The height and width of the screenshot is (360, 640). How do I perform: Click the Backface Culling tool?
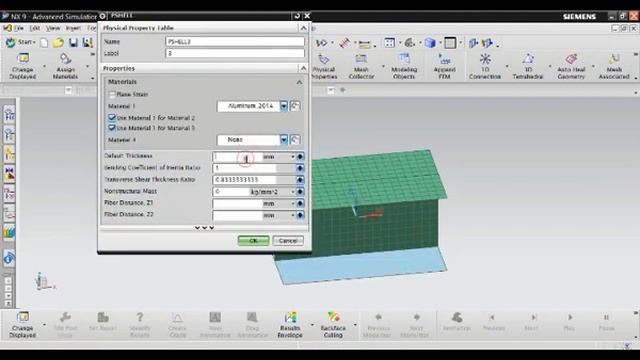[333, 324]
